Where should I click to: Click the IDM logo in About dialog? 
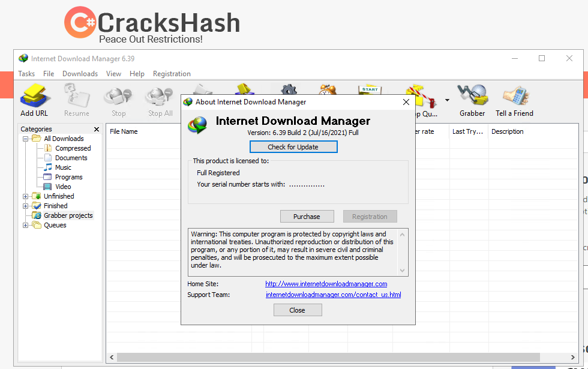197,125
